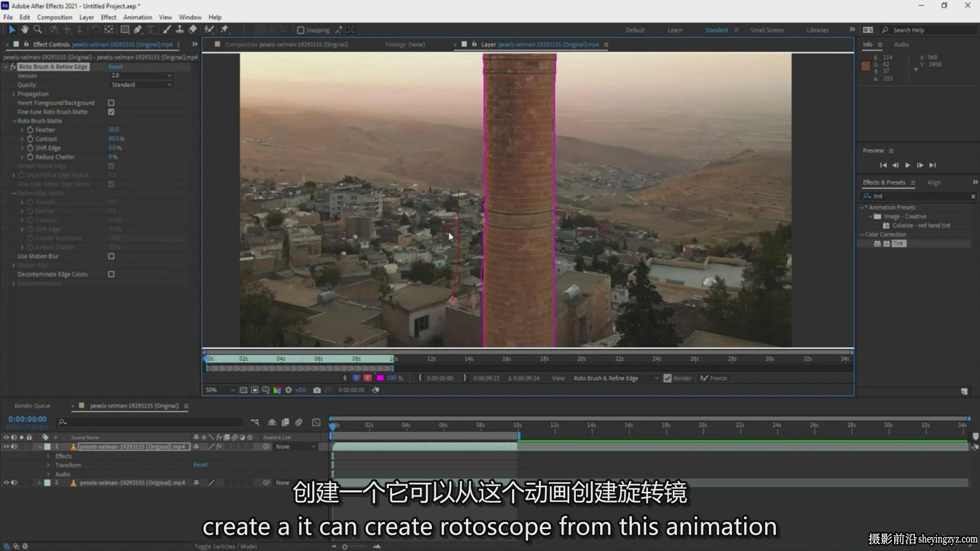980x551 pixels.
Task: Click the frame blending timeline icon
Action: tap(285, 422)
